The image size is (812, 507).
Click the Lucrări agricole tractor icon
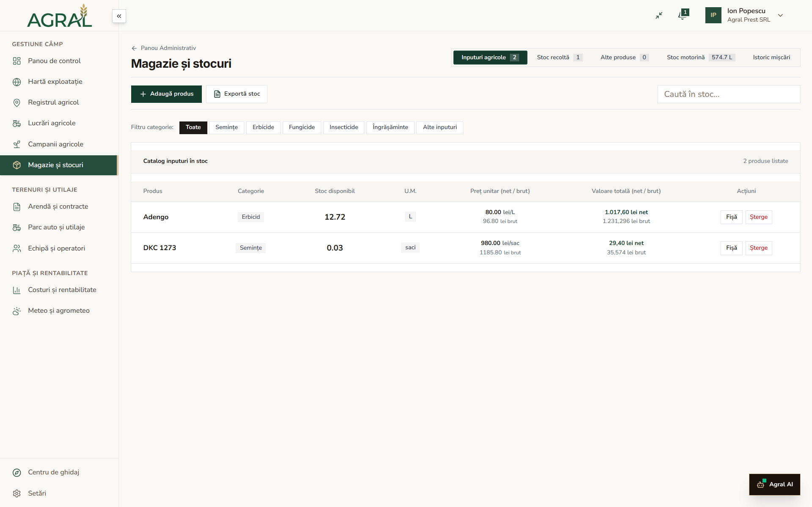[x=17, y=123]
